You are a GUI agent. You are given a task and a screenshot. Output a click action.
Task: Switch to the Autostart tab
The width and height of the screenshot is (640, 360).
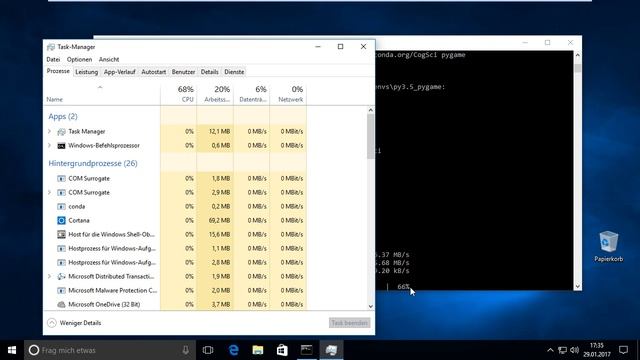[153, 72]
